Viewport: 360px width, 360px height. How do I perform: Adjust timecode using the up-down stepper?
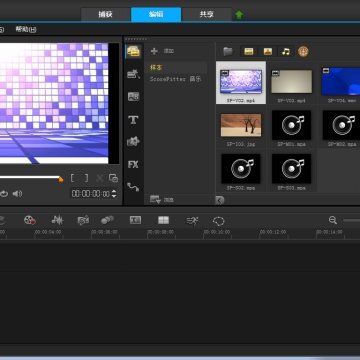[114, 194]
